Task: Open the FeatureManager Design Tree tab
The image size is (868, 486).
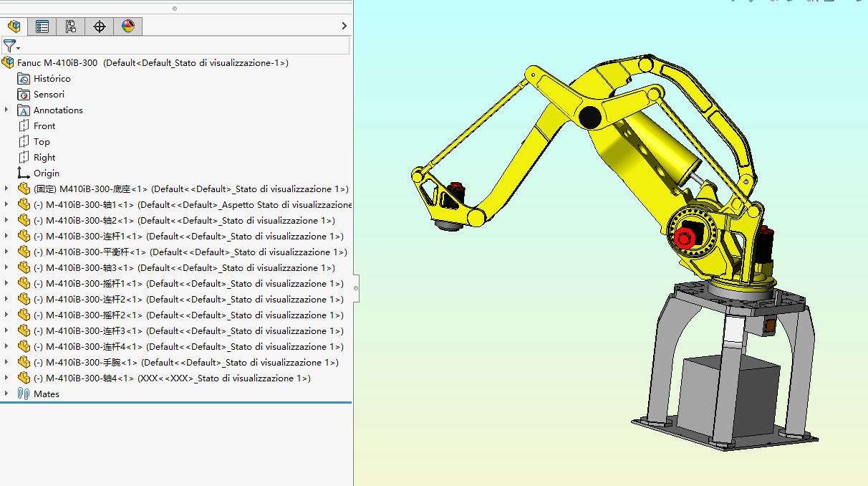Action: click(14, 27)
